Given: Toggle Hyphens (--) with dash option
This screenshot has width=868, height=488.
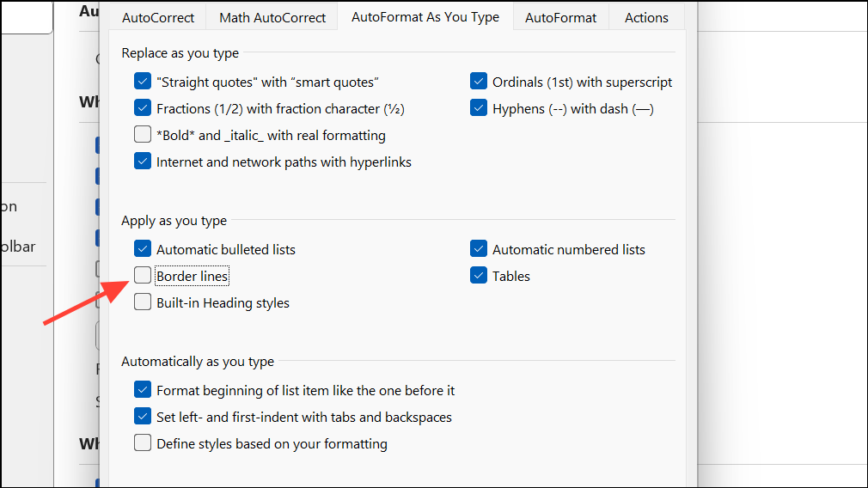Looking at the screenshot, I should pos(479,109).
